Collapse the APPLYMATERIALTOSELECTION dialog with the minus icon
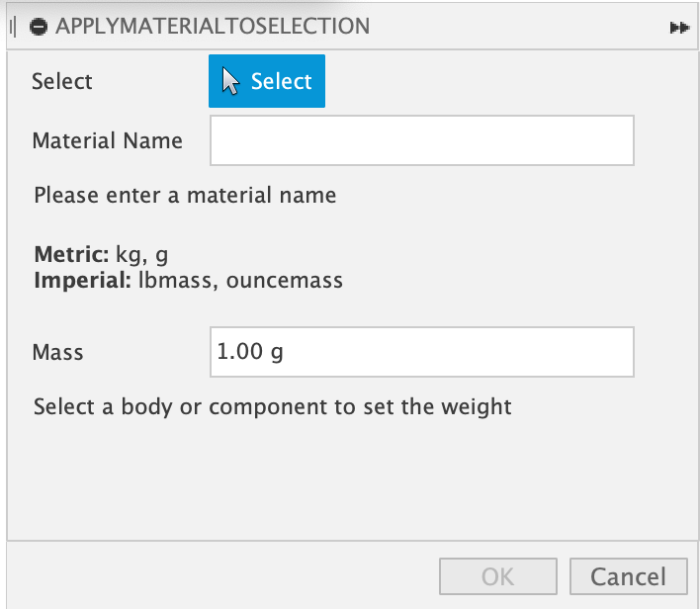 click(40, 27)
